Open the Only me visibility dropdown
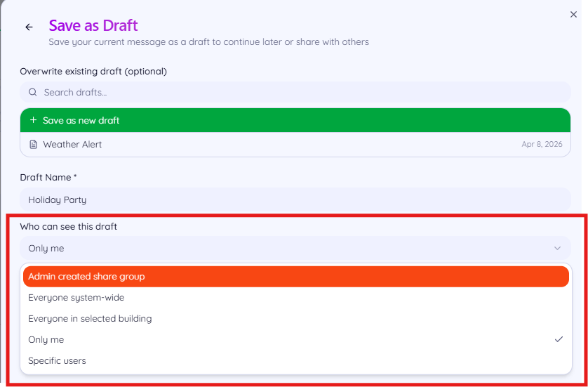Image resolution: width=588 pixels, height=387 pixels. click(x=295, y=248)
